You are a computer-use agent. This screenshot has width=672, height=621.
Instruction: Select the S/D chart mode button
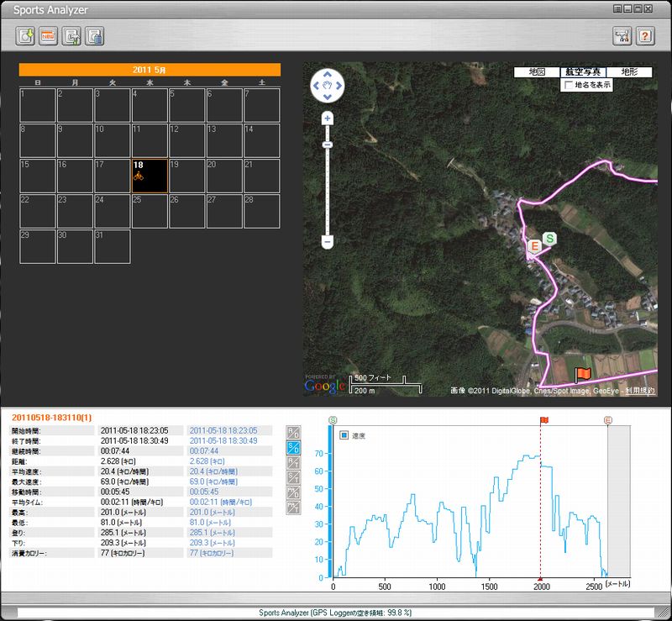293,448
